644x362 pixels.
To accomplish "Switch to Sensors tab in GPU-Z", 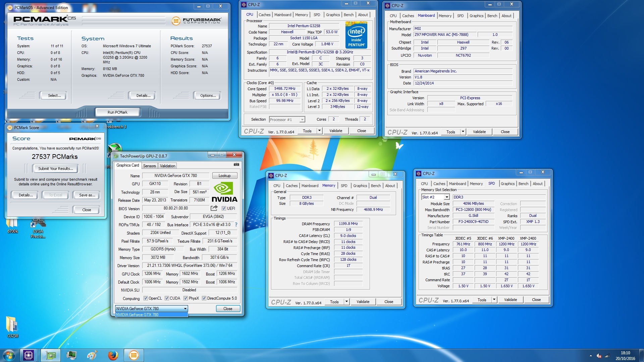I will click(x=149, y=166).
